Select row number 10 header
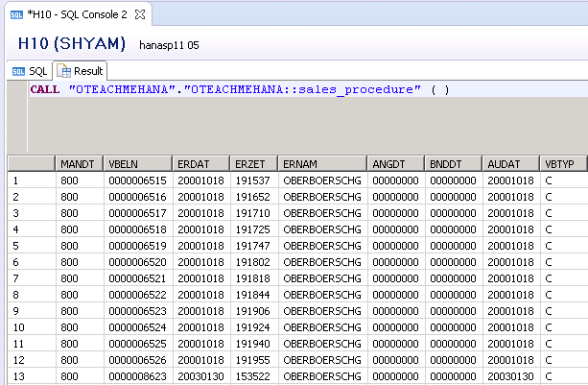 32,327
